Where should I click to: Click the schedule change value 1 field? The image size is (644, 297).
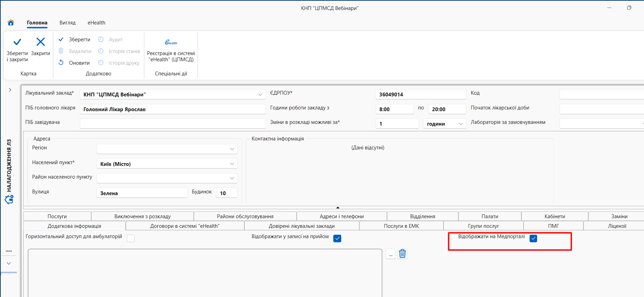(x=397, y=124)
